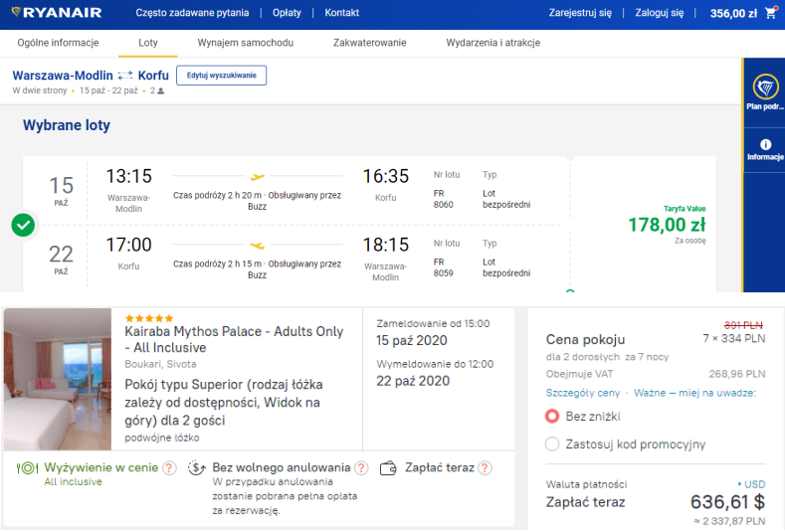Click help icon next to Zapłać teraz
This screenshot has width=785, height=532.
(485, 468)
